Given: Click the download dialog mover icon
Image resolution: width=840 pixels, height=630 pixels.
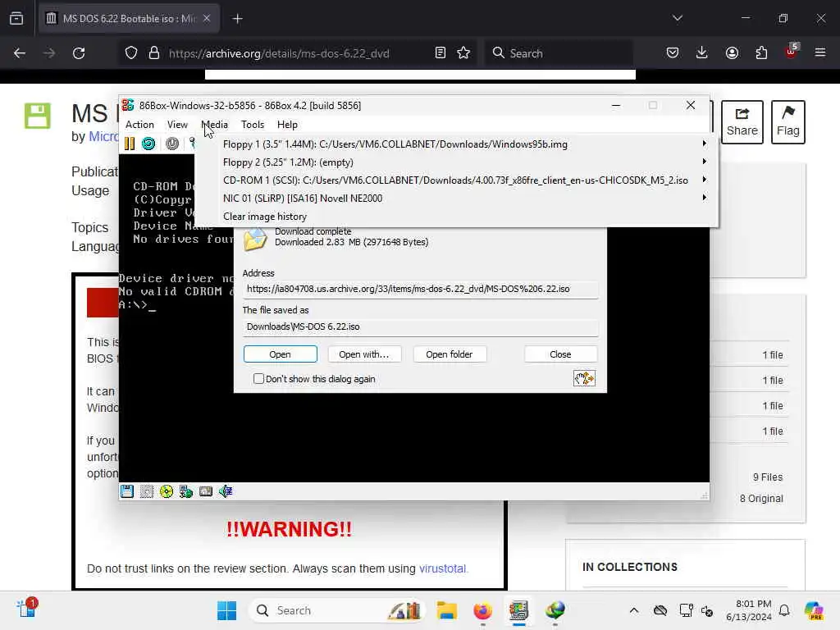Looking at the screenshot, I should coord(584,379).
